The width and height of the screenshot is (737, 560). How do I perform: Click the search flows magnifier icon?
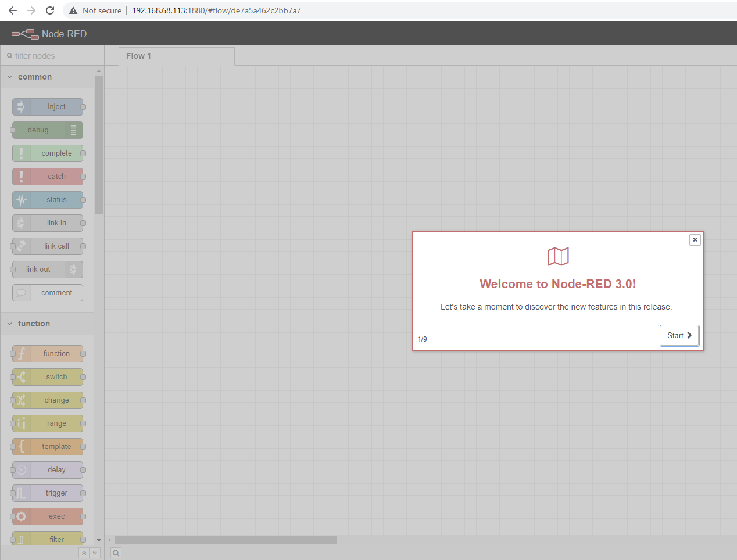[x=116, y=553]
